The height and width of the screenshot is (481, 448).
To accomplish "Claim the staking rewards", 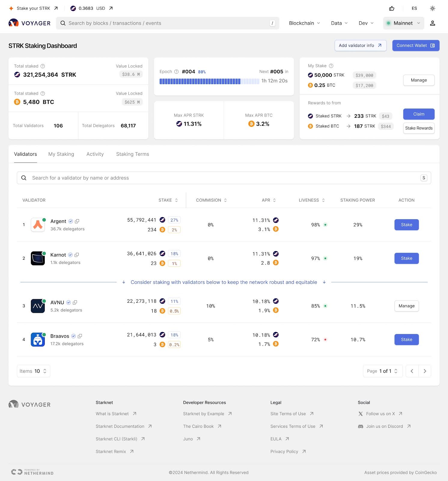I will (419, 114).
